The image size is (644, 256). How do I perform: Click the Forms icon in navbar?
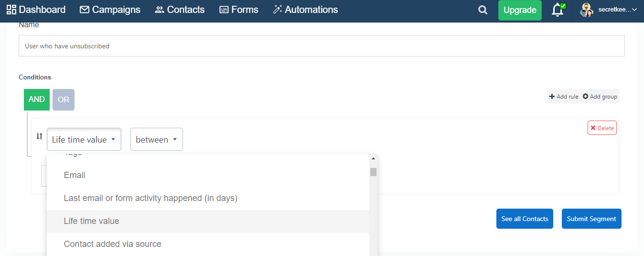pos(224,10)
